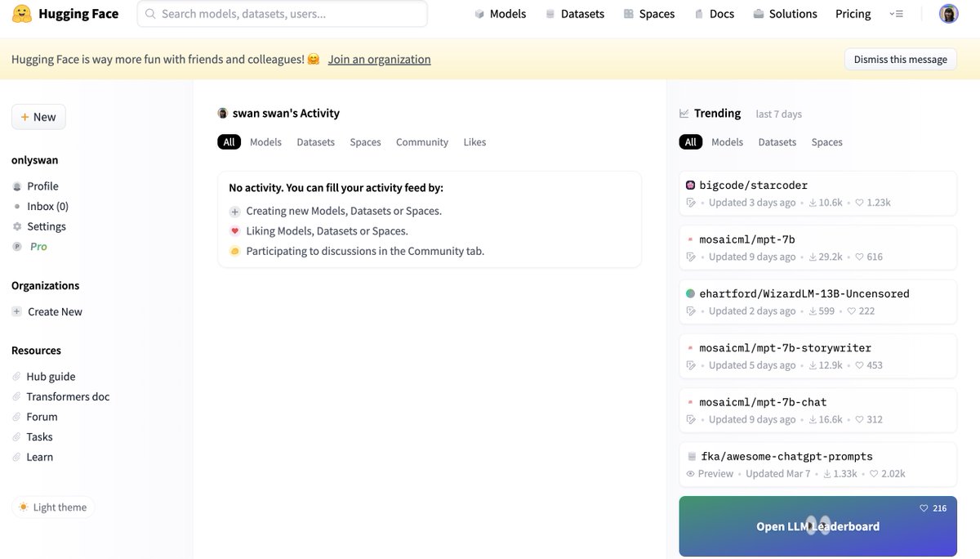Open the Transformers doc resource link

(68, 396)
